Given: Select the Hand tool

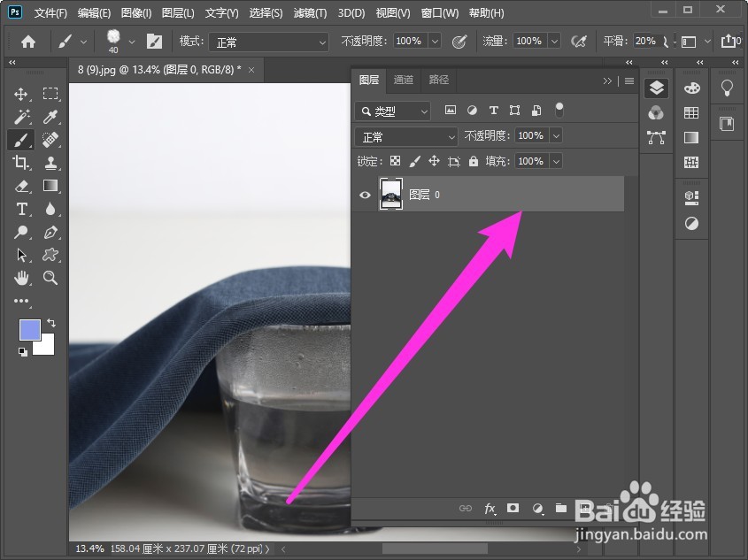Looking at the screenshot, I should point(21,278).
